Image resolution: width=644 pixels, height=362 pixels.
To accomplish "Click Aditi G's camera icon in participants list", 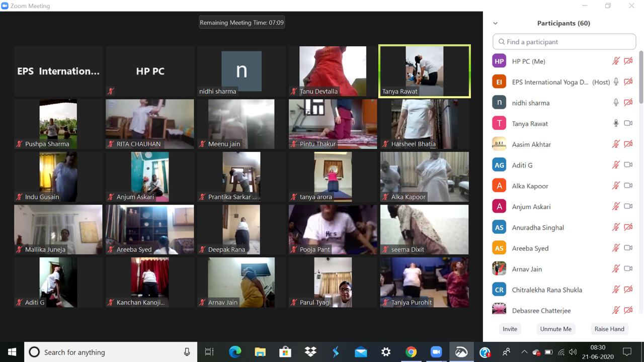I will pyautogui.click(x=628, y=165).
